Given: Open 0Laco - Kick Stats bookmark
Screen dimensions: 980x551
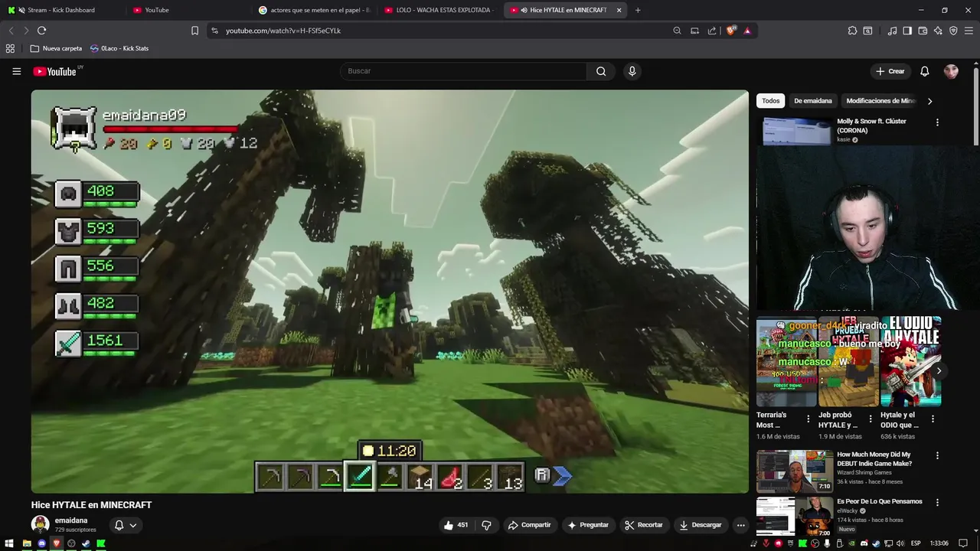Looking at the screenshot, I should click(x=119, y=48).
